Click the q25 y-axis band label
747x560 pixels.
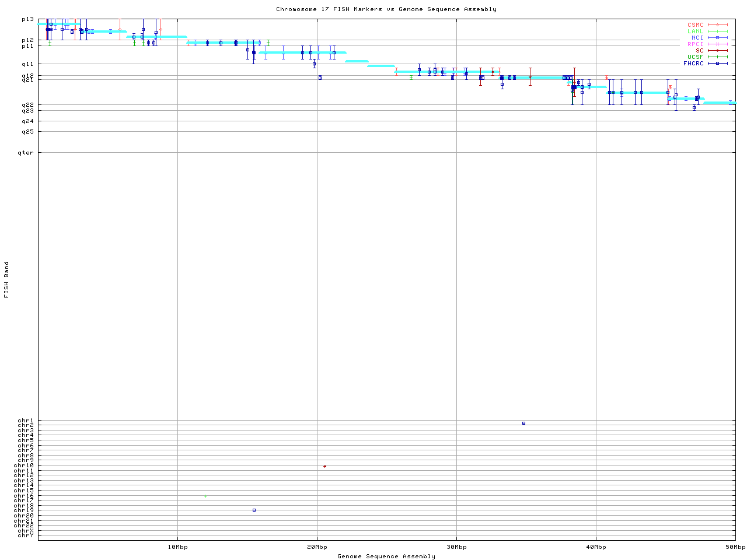tap(27, 132)
